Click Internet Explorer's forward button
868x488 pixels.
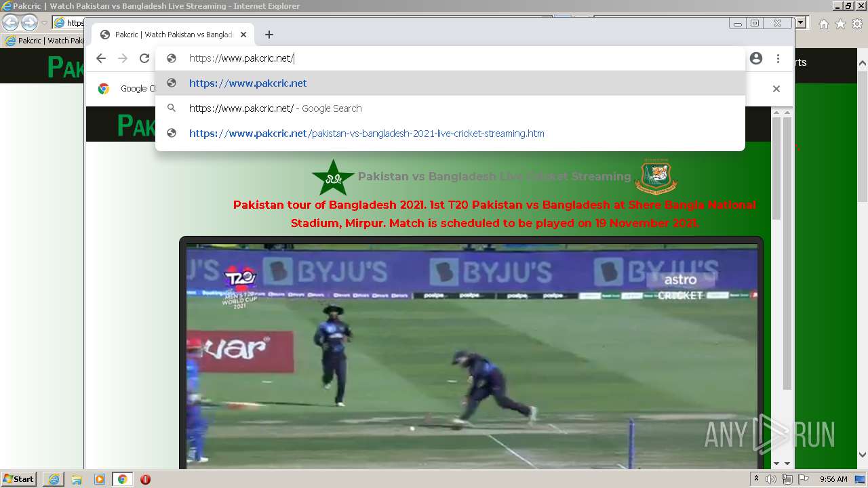[29, 23]
